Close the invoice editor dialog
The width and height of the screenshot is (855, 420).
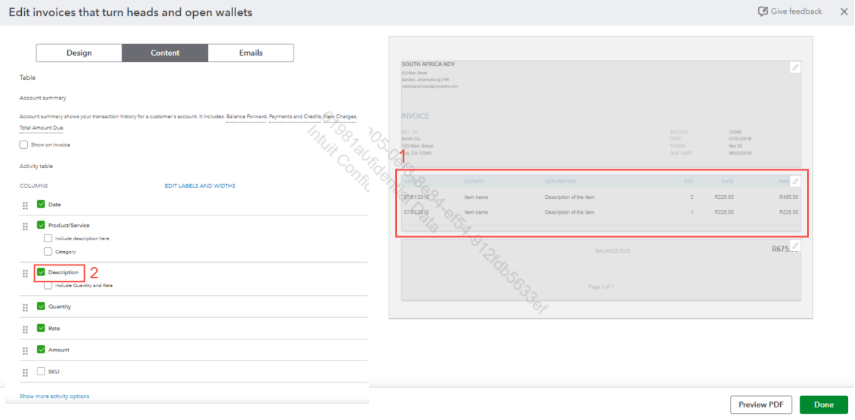[x=844, y=11]
